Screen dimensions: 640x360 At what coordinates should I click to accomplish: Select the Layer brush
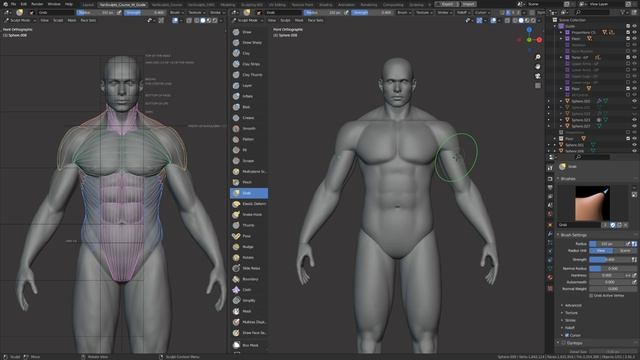click(x=249, y=85)
